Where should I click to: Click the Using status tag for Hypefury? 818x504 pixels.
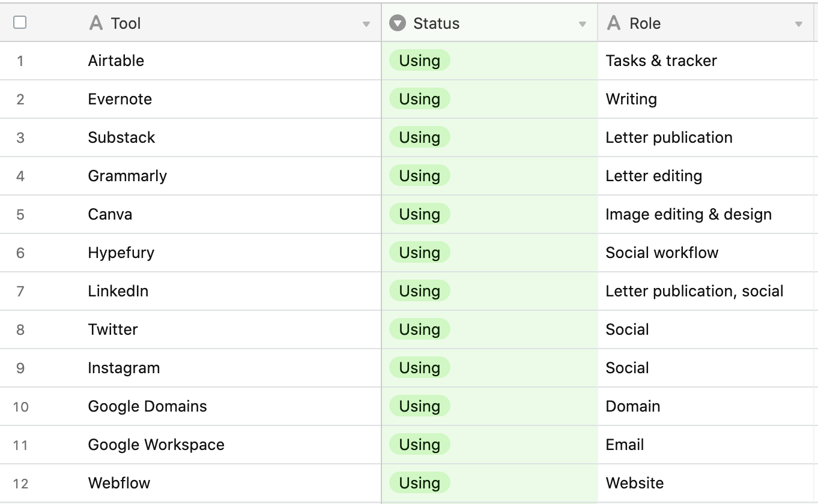[x=420, y=253]
